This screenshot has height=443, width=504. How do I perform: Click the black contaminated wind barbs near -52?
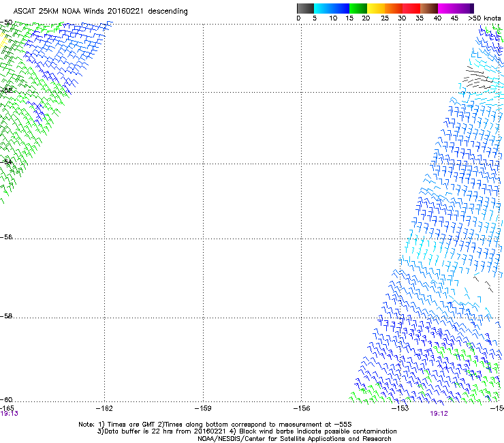pyautogui.click(x=477, y=77)
